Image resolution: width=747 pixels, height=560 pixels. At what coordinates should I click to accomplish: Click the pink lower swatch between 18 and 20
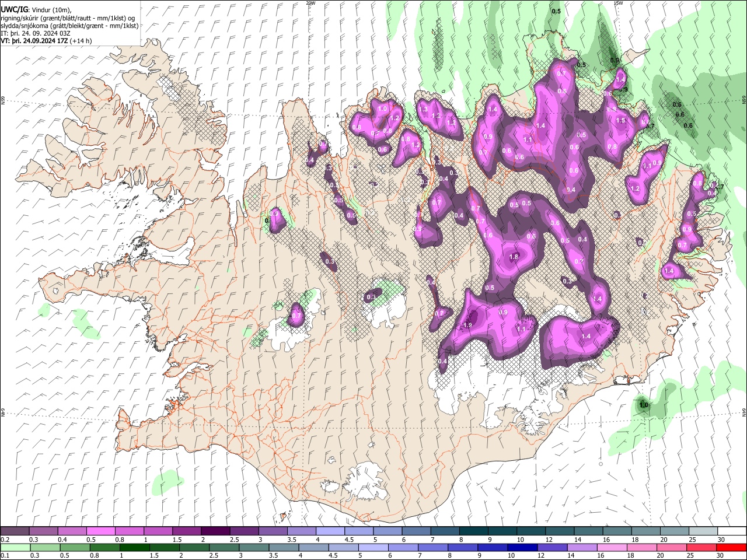click(x=641, y=547)
